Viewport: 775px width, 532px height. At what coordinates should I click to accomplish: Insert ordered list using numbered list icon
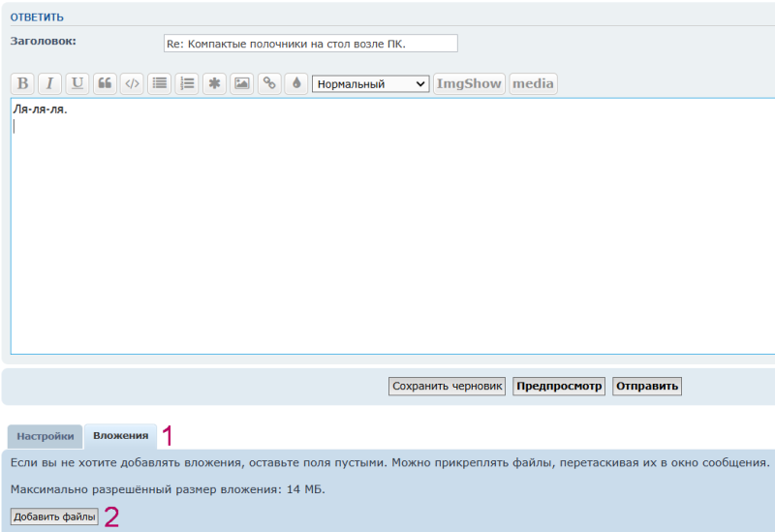187,83
